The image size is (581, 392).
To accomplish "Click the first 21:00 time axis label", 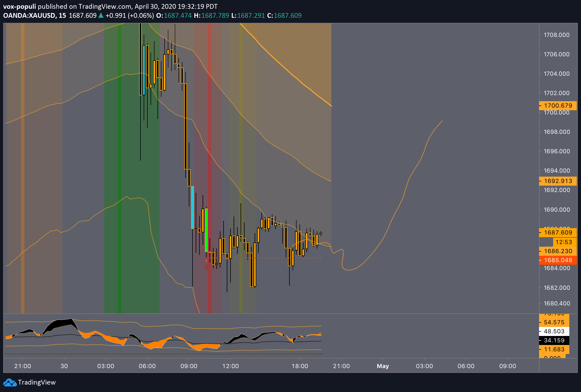I will click(x=23, y=366).
